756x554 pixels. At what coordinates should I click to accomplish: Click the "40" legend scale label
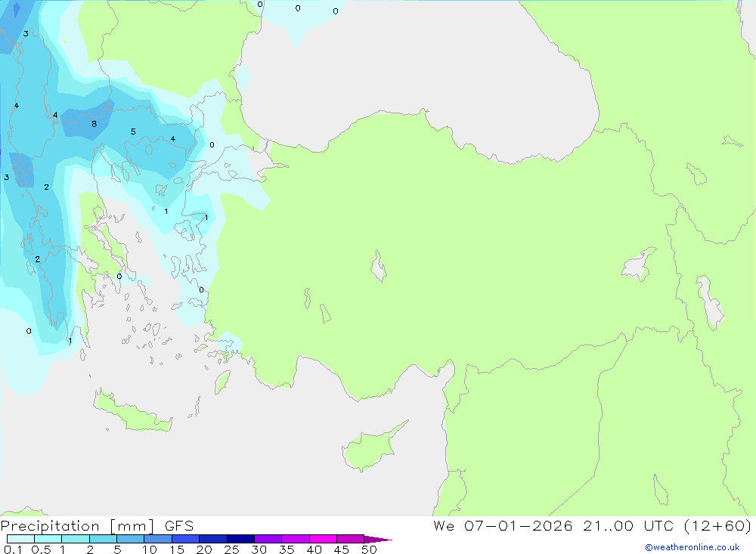tap(314, 549)
